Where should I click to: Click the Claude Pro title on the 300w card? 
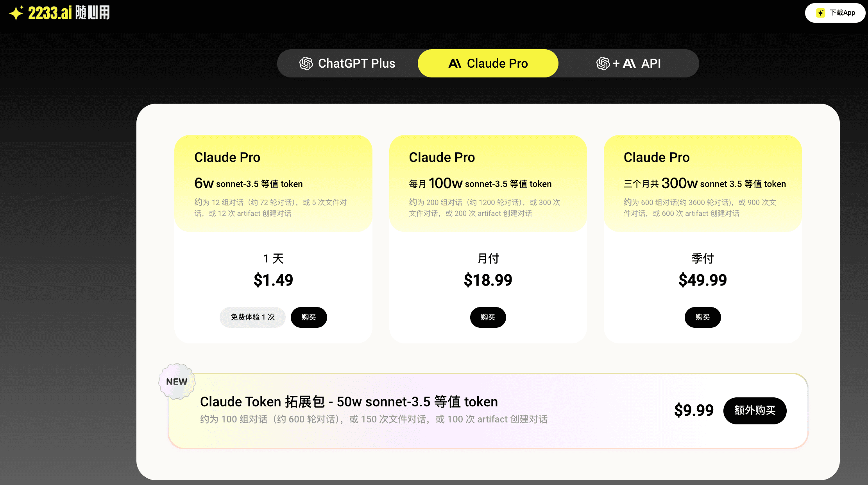point(657,157)
